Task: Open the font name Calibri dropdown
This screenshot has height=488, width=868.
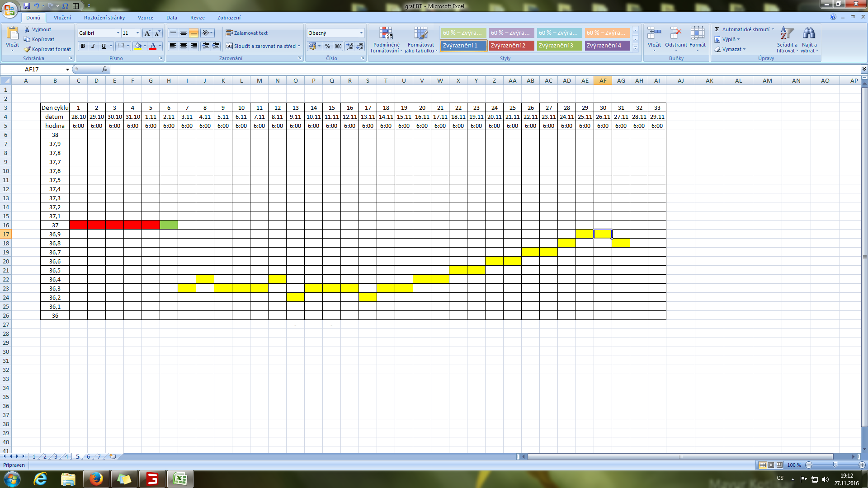Action: 118,33
